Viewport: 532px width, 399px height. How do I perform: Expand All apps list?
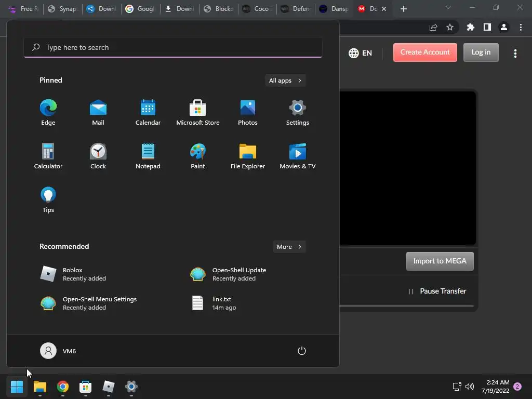point(285,81)
